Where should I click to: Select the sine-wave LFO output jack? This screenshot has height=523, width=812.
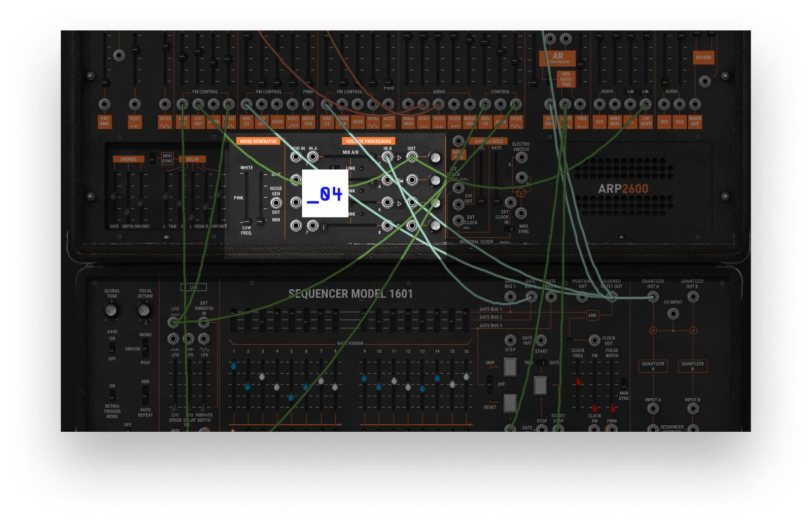[x=204, y=339]
